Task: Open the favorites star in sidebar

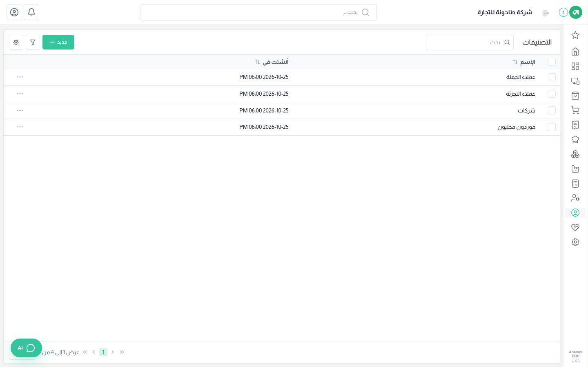Action: coord(575,35)
